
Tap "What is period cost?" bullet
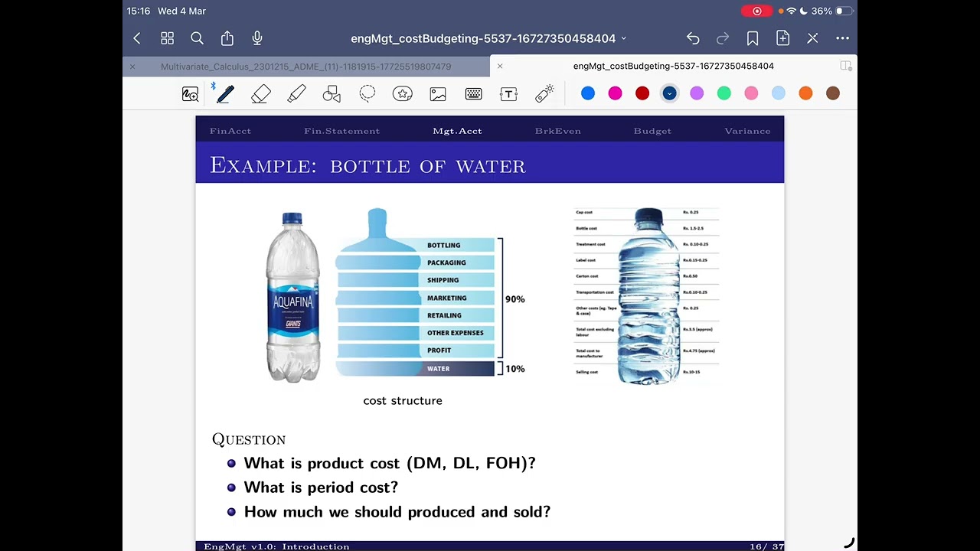321,487
